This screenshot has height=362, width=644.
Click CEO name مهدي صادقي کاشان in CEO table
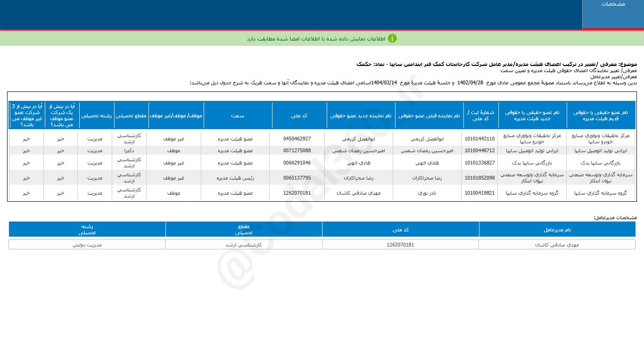coord(557,245)
